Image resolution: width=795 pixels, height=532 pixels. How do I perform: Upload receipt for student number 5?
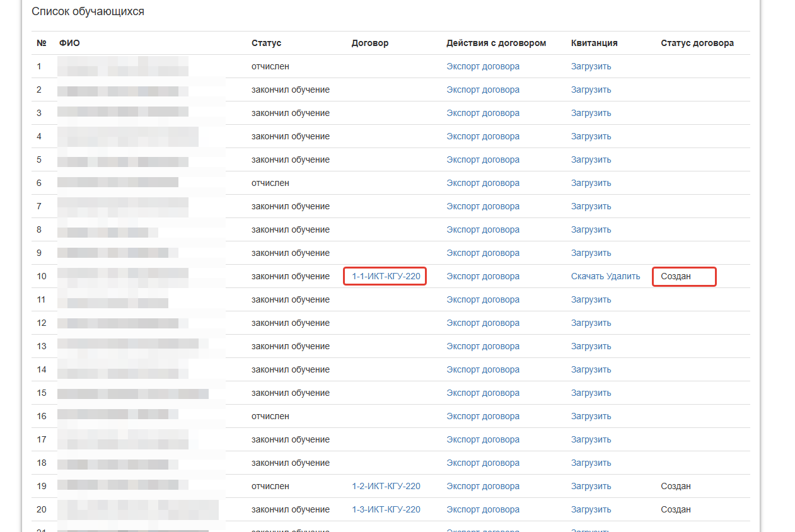point(591,159)
